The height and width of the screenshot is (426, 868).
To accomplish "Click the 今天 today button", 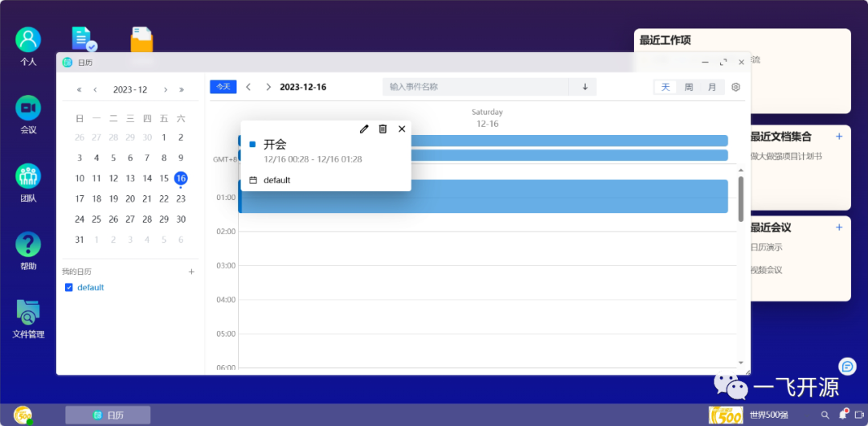I will click(223, 87).
